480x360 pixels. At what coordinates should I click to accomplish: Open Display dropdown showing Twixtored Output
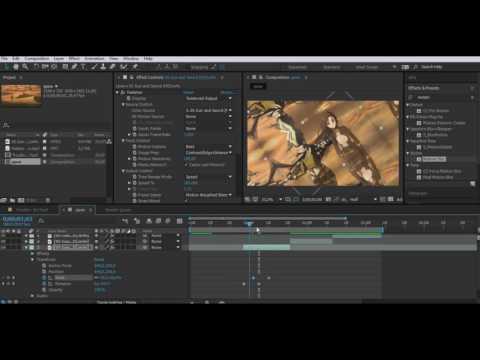(x=209, y=98)
